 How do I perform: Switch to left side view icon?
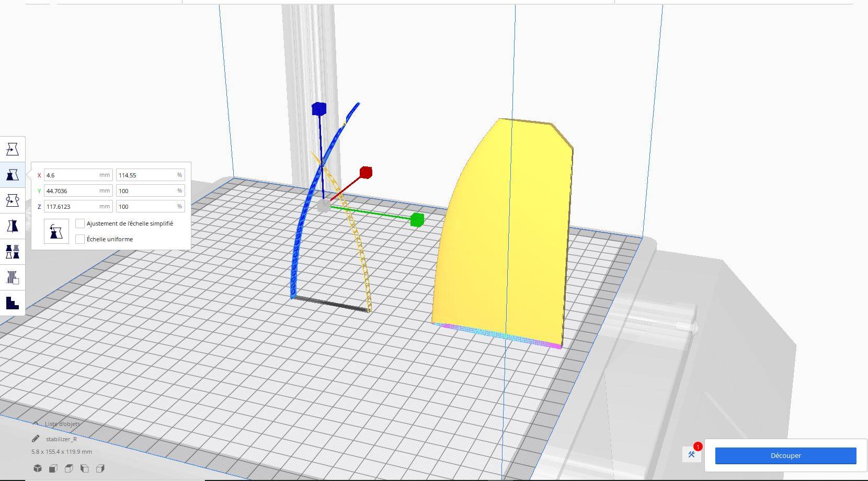tap(85, 468)
